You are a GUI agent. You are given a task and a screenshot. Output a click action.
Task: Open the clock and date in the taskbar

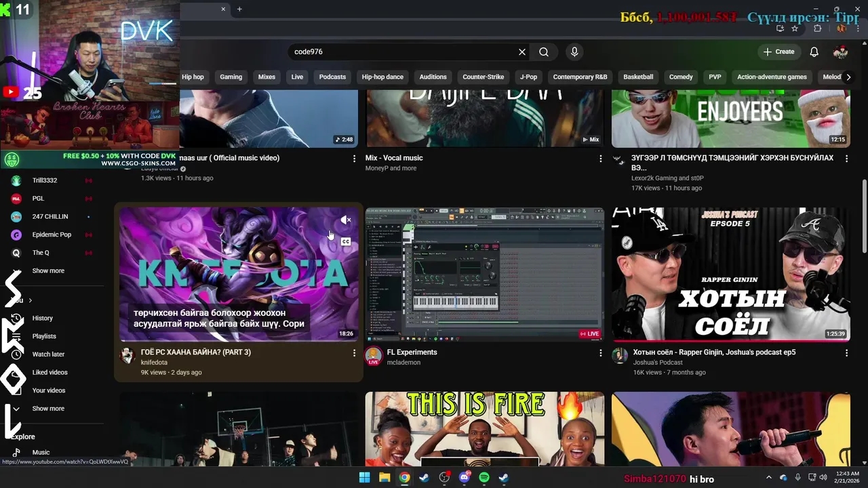[847, 477]
